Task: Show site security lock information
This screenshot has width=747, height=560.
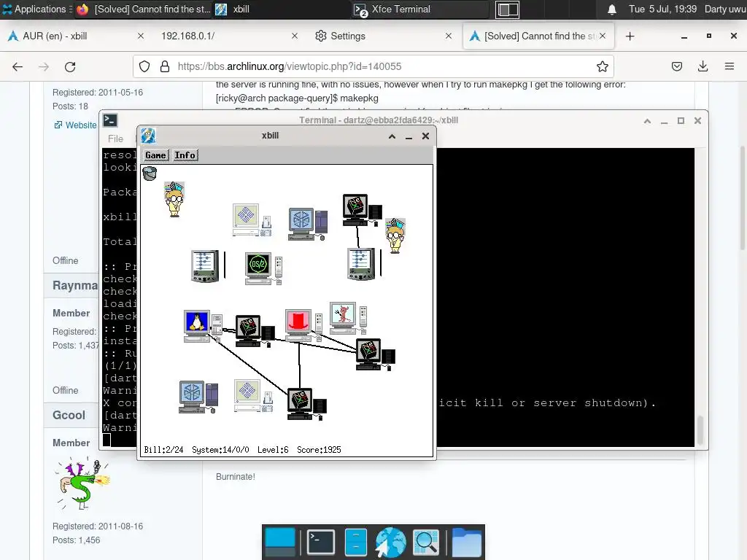Action: (x=165, y=66)
